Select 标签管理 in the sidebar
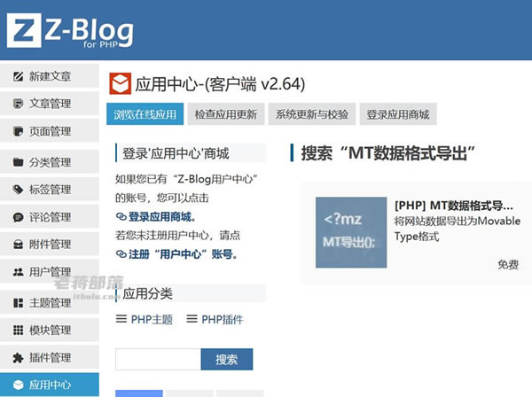Viewport: 532px width, 397px height. click(x=50, y=190)
